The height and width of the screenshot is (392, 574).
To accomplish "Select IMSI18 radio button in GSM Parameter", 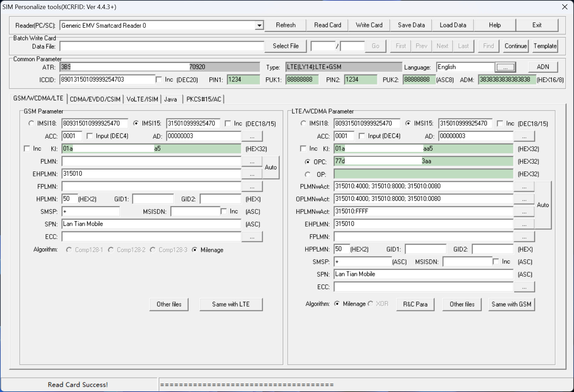I will (x=31, y=123).
